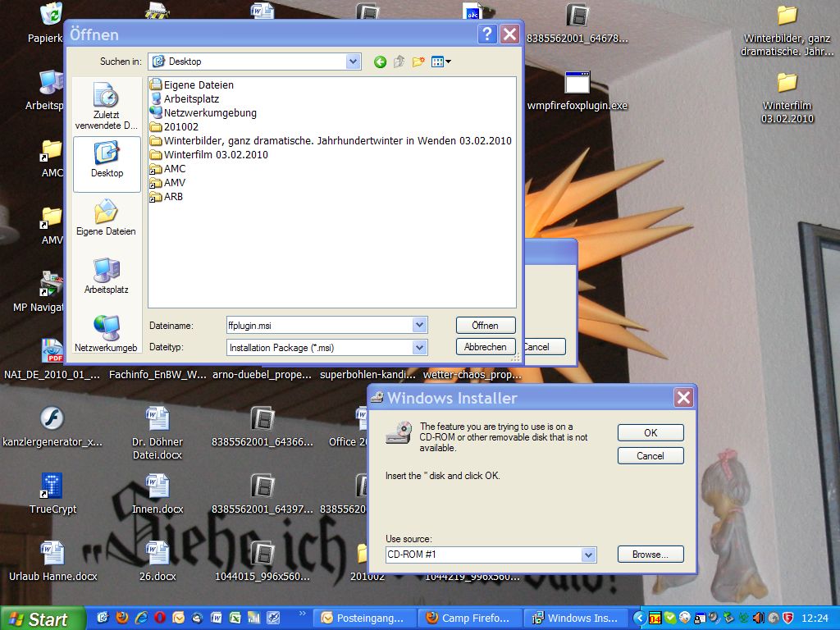Click Cancel in the Windows Installer dialog
Screen dimensions: 840x630
pos(651,456)
